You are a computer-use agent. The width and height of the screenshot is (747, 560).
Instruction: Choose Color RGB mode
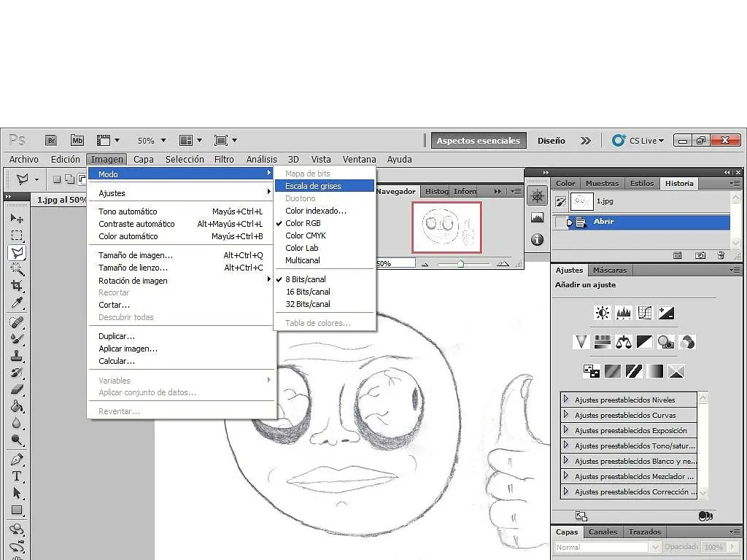coord(303,223)
